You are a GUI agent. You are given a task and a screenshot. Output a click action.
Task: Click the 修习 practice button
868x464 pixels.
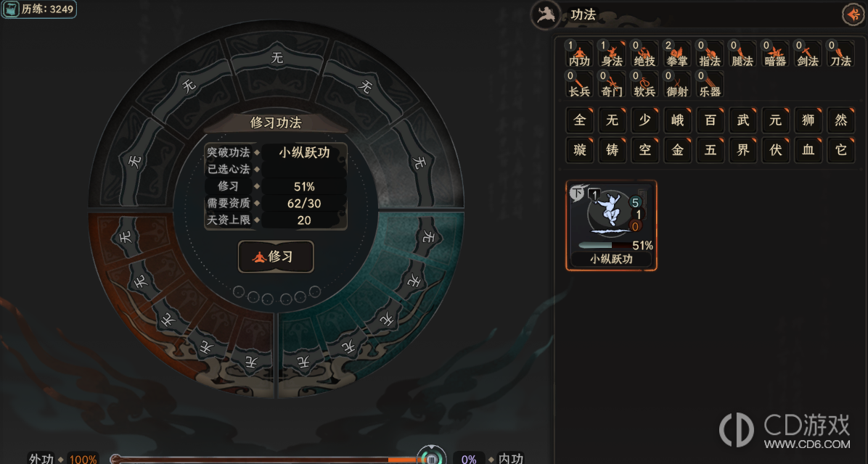(276, 257)
